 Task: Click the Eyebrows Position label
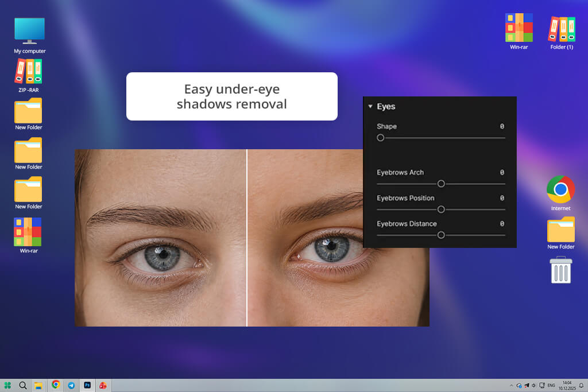[x=405, y=198]
